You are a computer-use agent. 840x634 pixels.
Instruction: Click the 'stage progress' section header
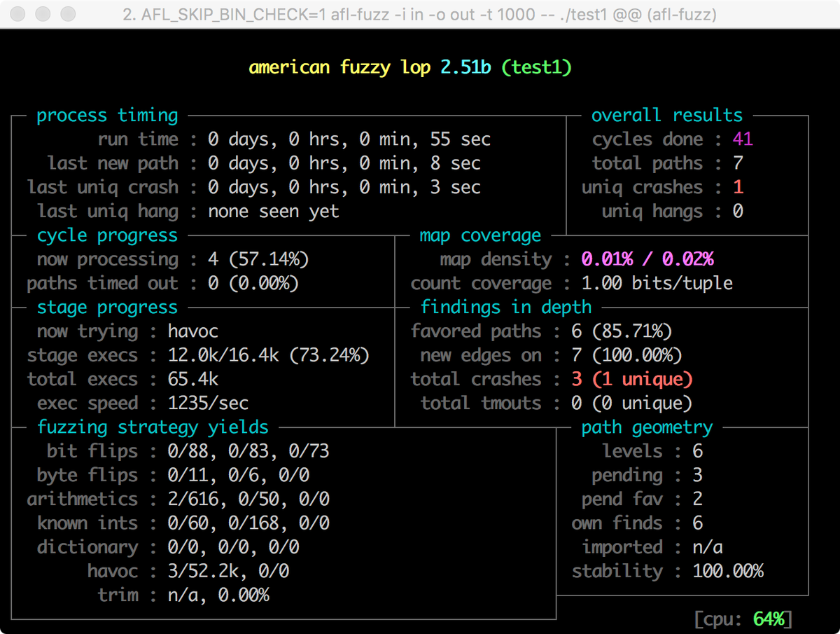click(107, 307)
